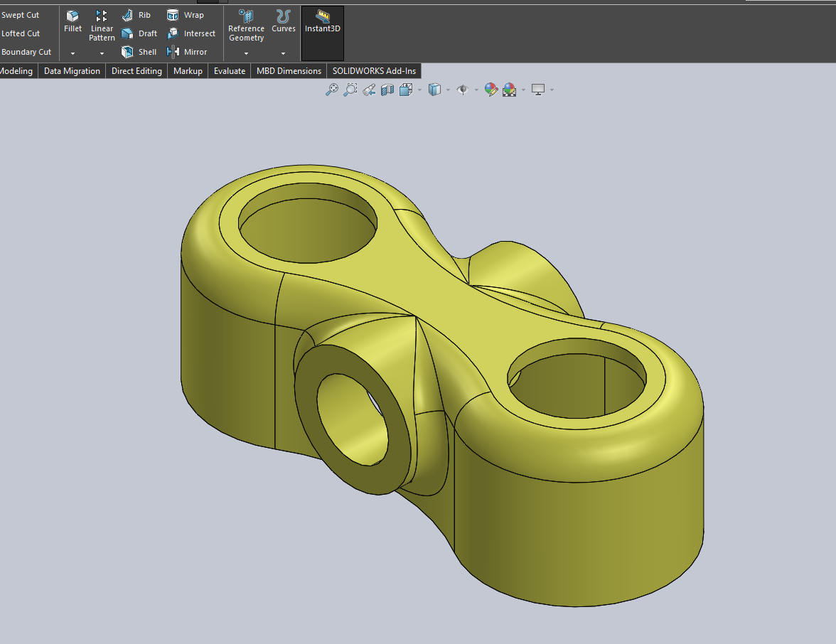Switch to the Evaluate tab
Viewport: 836px width, 644px height.
coord(229,70)
